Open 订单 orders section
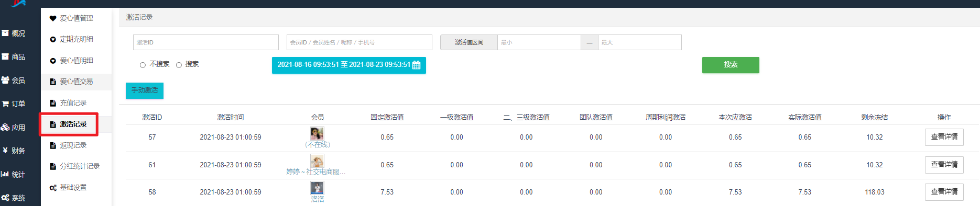The width and height of the screenshot is (980, 206). [x=14, y=104]
